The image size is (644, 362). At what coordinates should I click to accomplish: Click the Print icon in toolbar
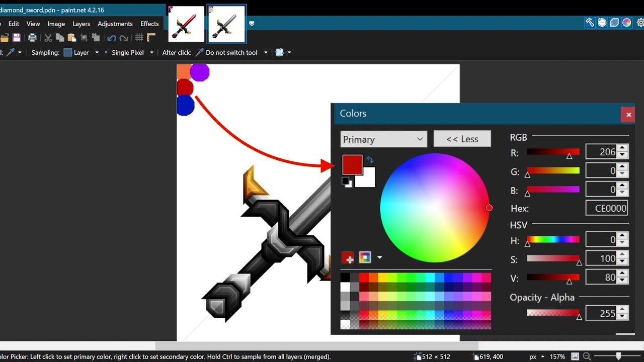(x=32, y=38)
